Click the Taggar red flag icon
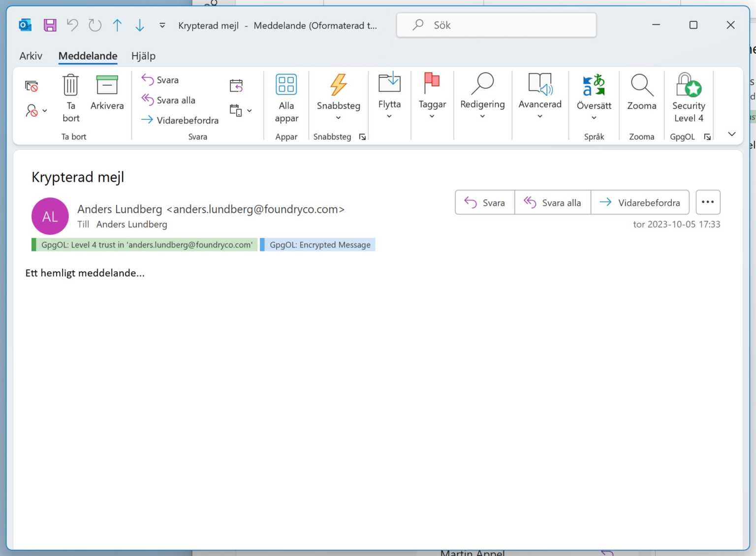This screenshot has height=556, width=756. pos(432,84)
